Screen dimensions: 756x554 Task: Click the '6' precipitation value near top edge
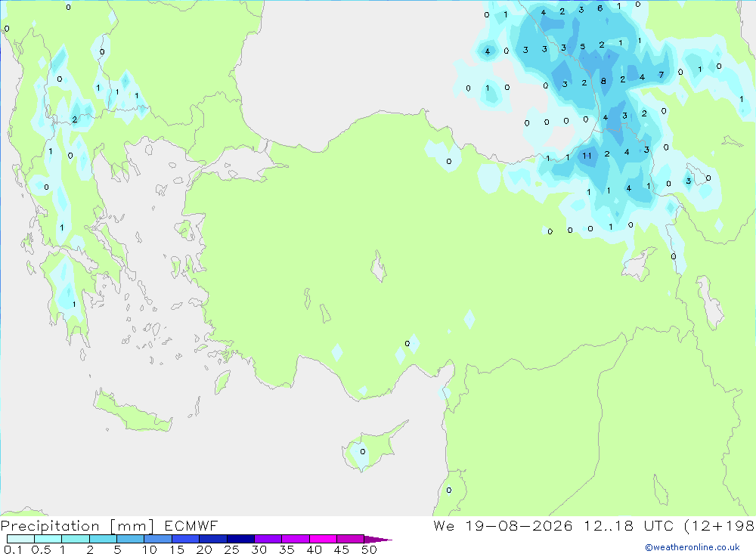click(x=600, y=8)
